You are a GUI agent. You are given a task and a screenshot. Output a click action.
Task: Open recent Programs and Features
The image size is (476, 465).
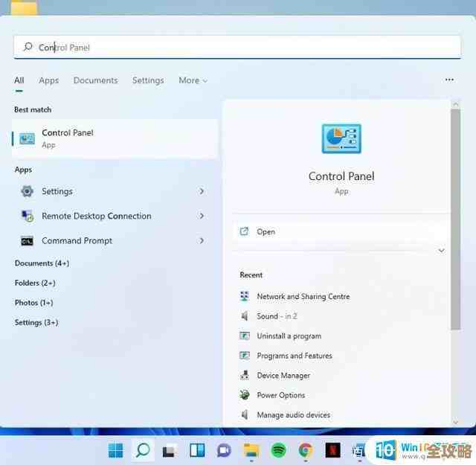pos(295,356)
